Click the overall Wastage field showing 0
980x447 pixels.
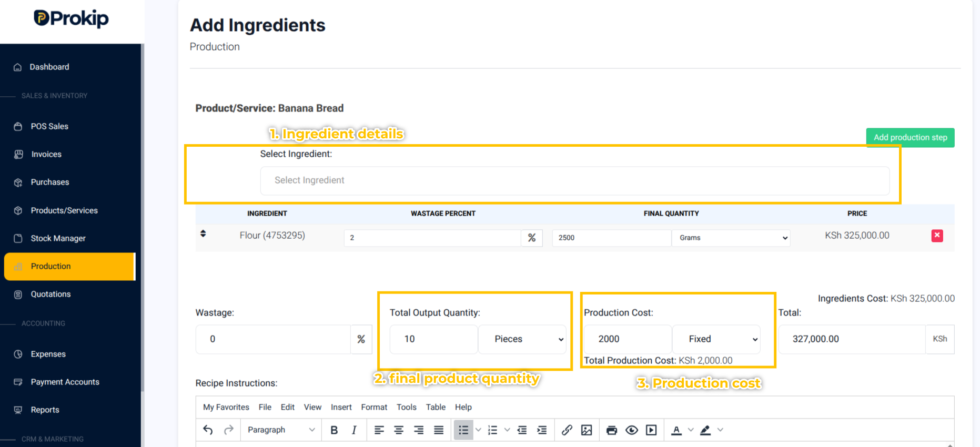273,339
